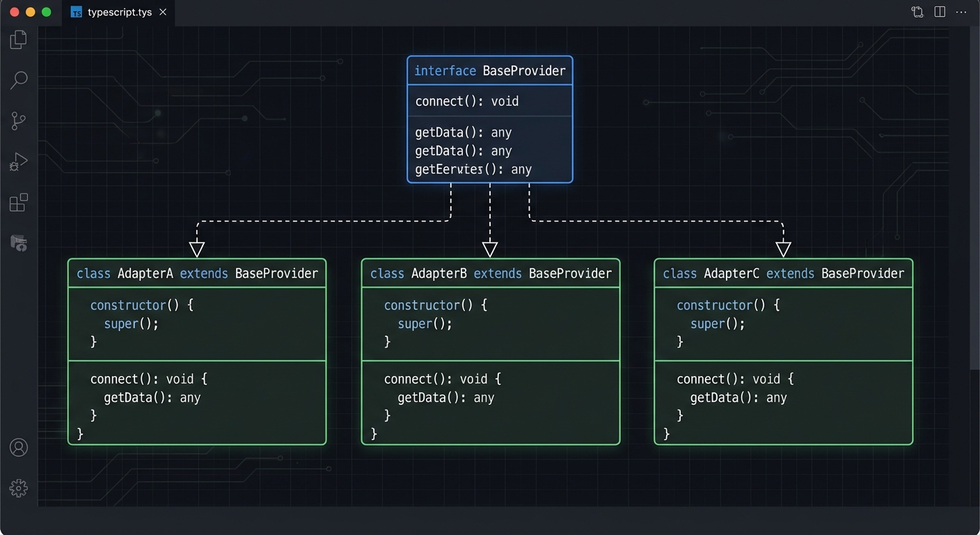This screenshot has height=535, width=980.
Task: Open the Settings gear menu
Action: (x=18, y=488)
